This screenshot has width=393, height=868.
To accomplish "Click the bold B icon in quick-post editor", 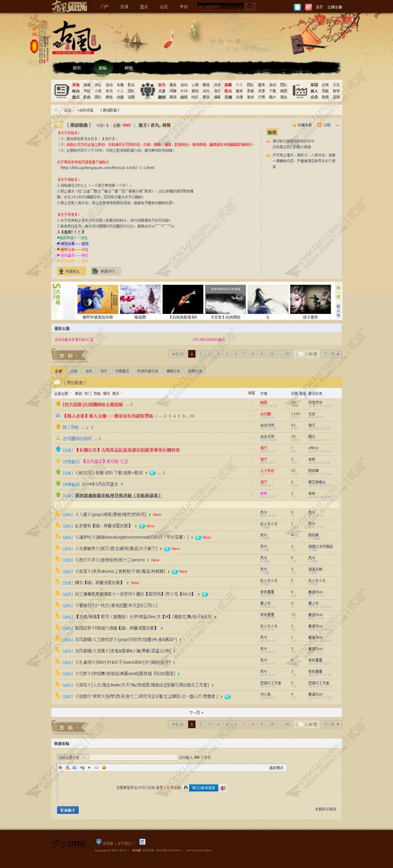I will (60, 767).
